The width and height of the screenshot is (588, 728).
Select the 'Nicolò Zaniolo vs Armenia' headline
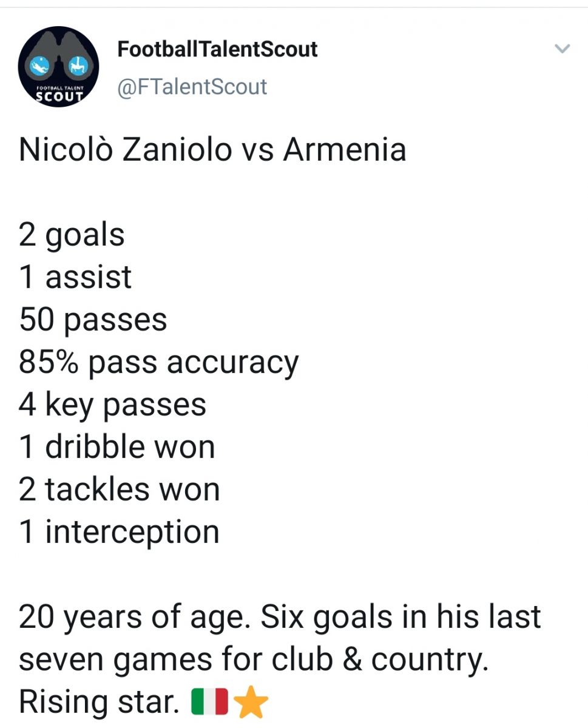click(212, 149)
